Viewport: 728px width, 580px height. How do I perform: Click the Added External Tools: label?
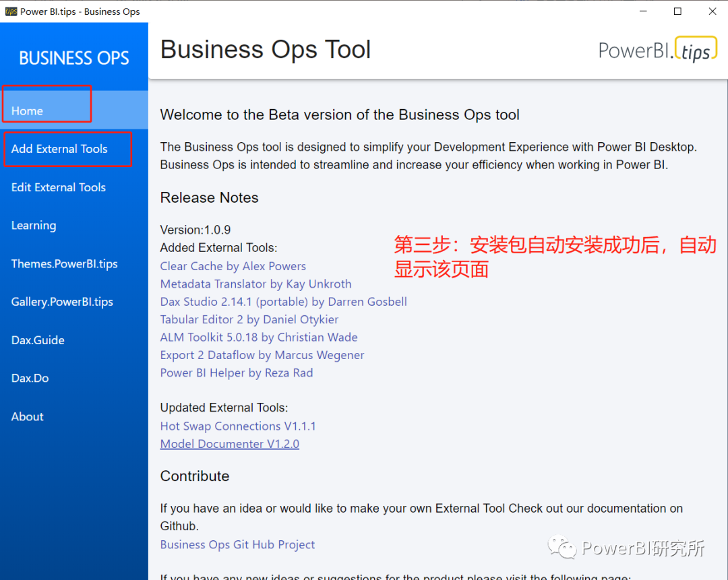[x=218, y=248]
